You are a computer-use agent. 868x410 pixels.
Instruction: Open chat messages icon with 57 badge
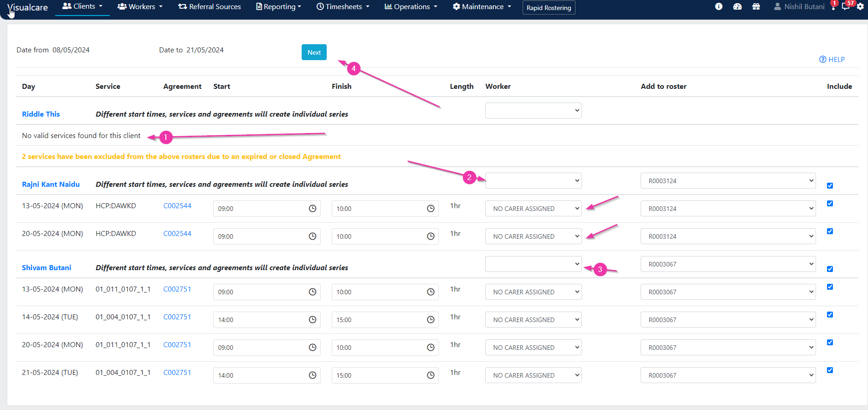(x=846, y=6)
